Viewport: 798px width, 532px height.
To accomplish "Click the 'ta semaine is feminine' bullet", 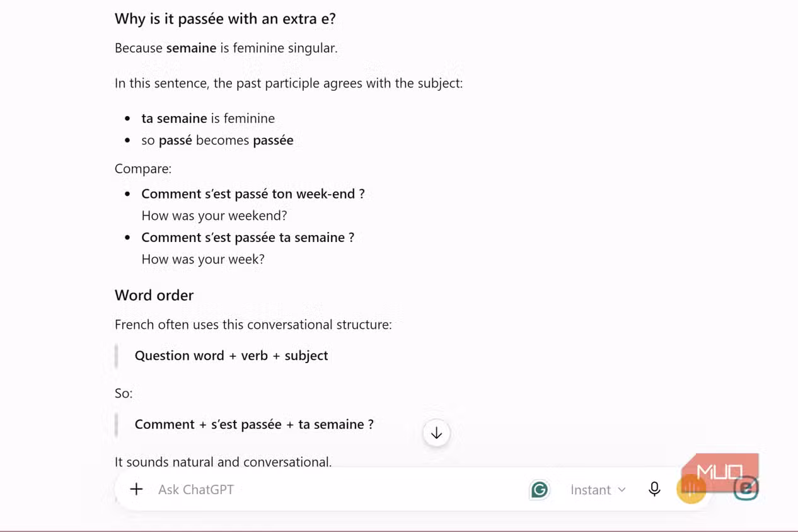I will (x=208, y=119).
